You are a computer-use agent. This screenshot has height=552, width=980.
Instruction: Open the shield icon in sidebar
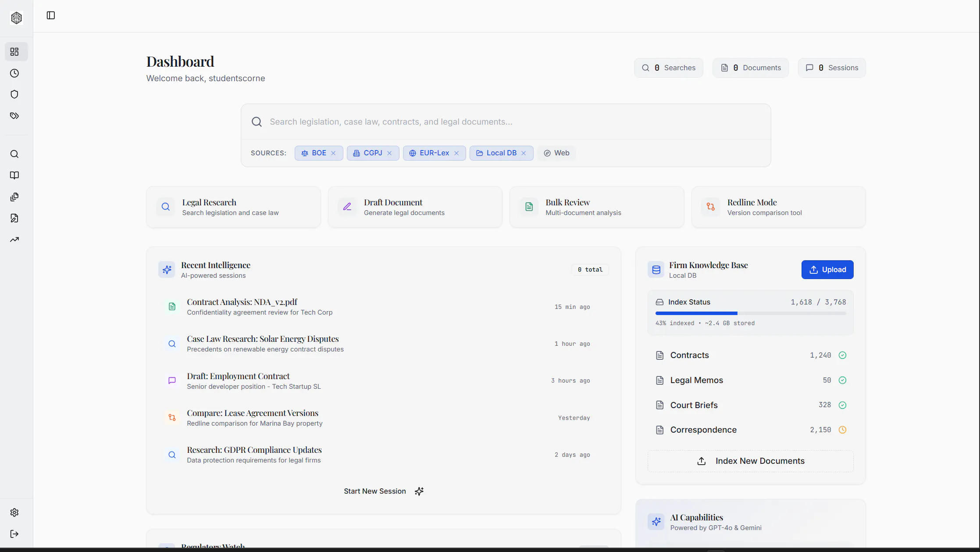click(14, 94)
